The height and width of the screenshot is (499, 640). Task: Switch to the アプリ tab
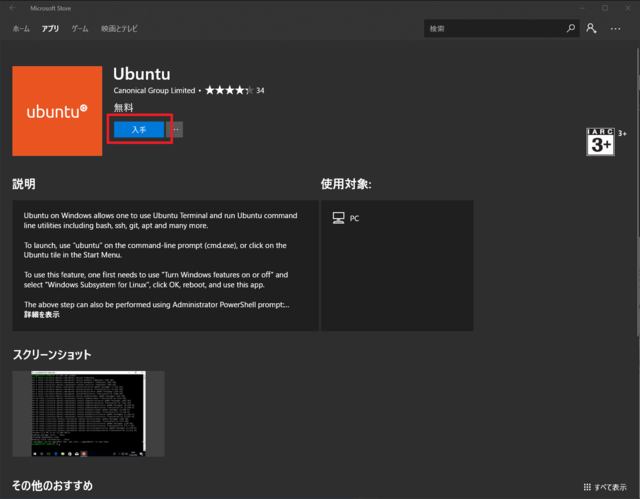[50, 29]
